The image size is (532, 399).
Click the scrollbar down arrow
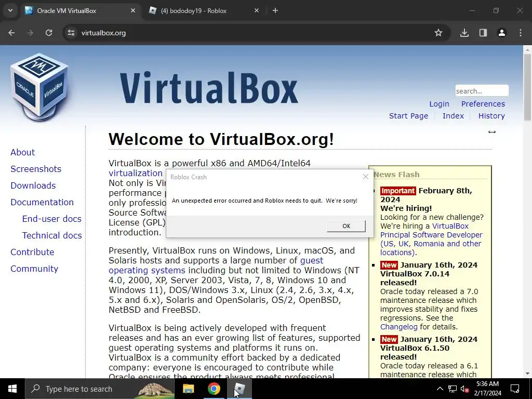[x=527, y=374]
